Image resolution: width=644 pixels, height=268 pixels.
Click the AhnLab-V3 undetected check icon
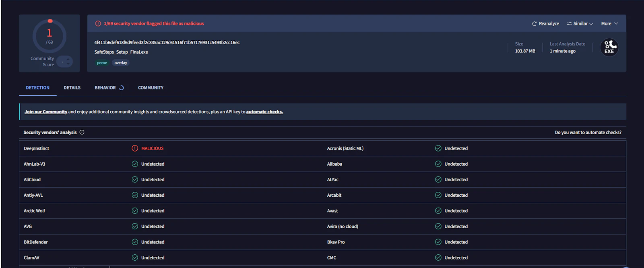(135, 164)
